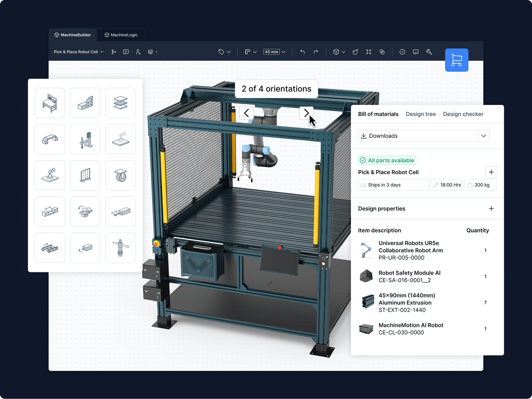Choose the rotary table component
This screenshot has height=399, width=532.
85,212
